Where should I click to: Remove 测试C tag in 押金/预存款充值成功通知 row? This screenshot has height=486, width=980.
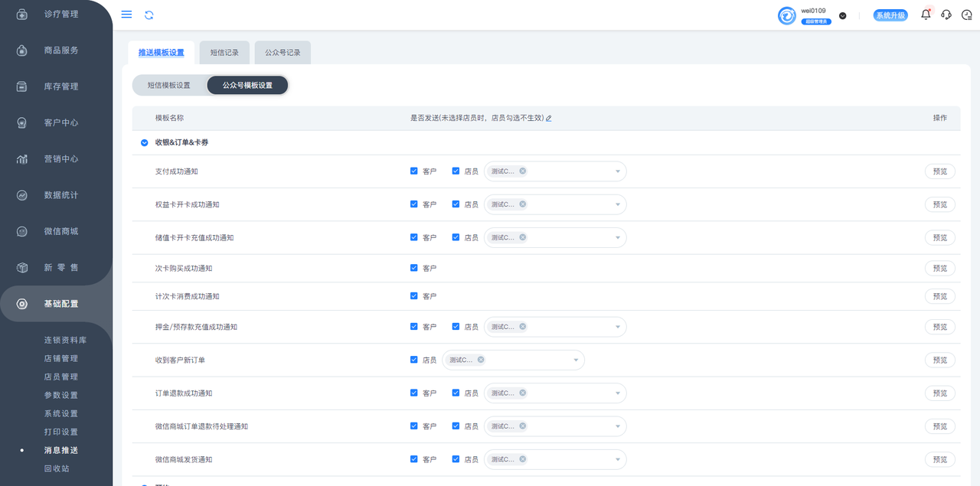click(523, 327)
